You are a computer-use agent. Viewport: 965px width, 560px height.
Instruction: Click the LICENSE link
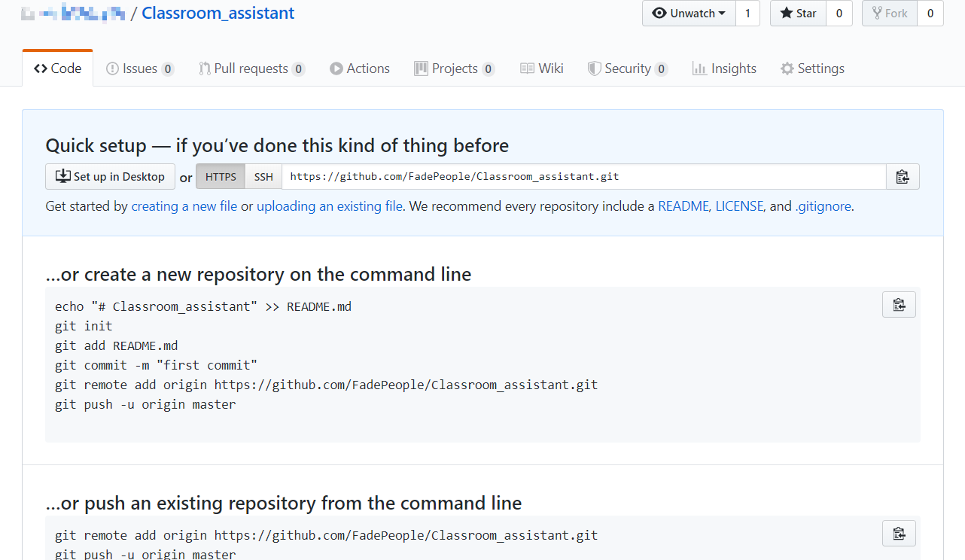[x=739, y=206]
